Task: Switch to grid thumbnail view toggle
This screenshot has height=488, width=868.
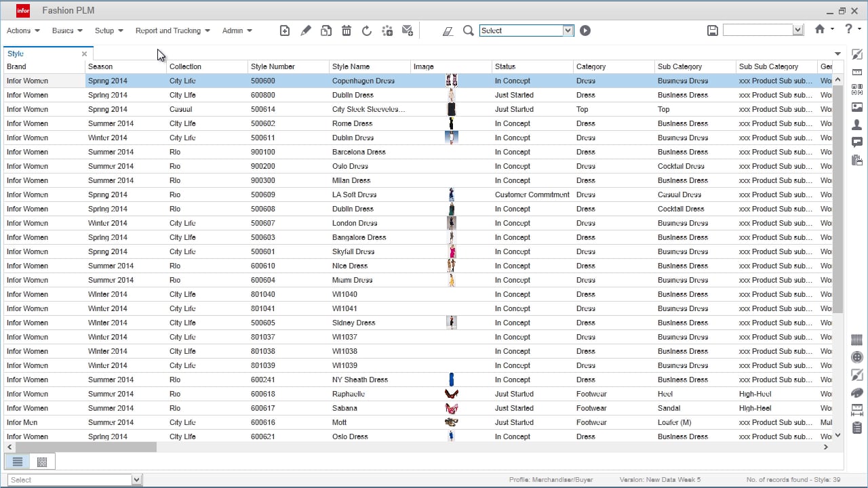Action: tap(42, 462)
